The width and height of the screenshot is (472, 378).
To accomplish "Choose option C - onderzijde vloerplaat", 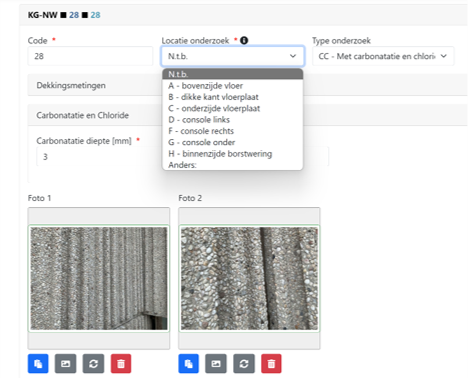I will tap(233, 108).
